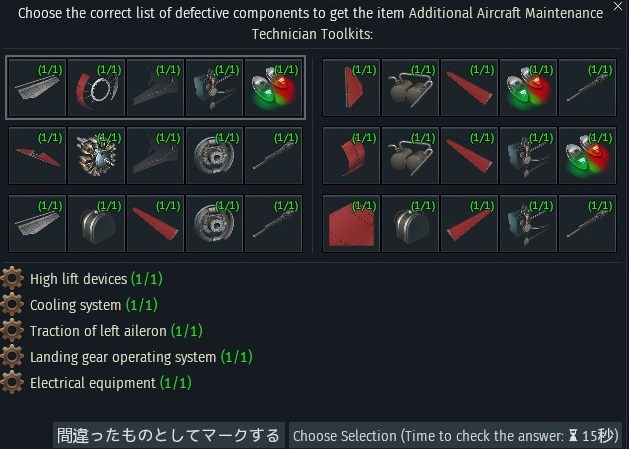Select navigation lights at end of middle-right row

587,155
